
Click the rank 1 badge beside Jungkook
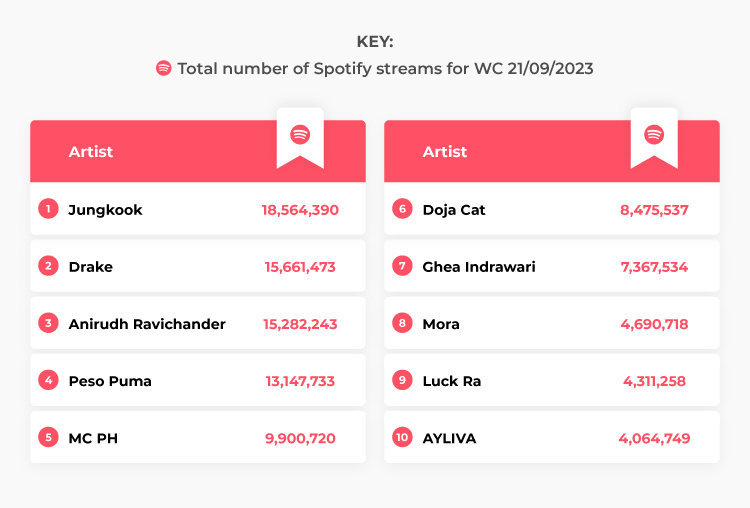[x=48, y=209]
